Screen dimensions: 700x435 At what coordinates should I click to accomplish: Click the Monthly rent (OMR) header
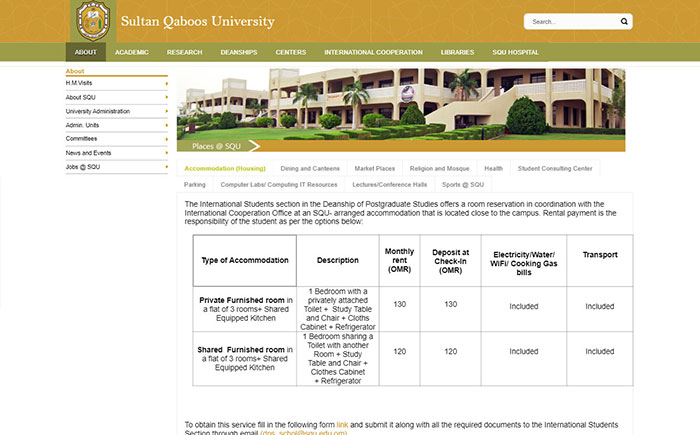click(400, 260)
